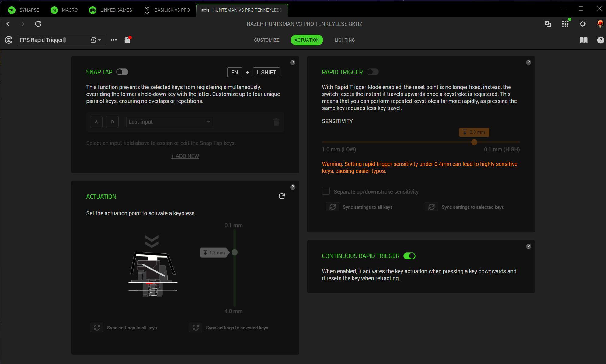
Task: Click the actuation point slider handle
Action: point(235,252)
